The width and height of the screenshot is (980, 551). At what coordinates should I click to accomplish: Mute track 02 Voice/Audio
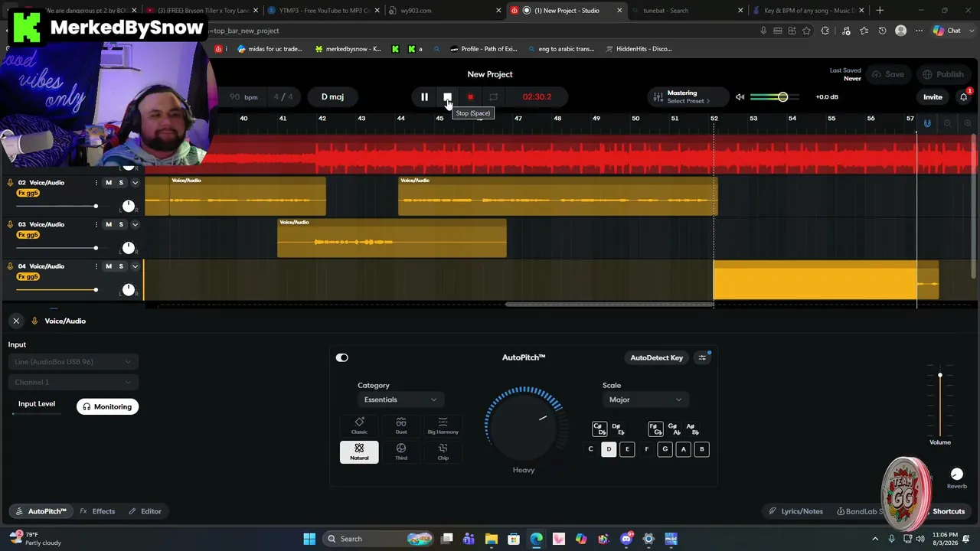pos(109,183)
